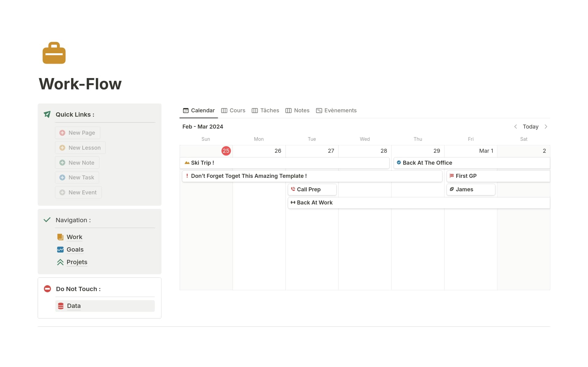Select the mountain icon on the Ski Trip event
Screen dimensions: 588x367
[187, 163]
